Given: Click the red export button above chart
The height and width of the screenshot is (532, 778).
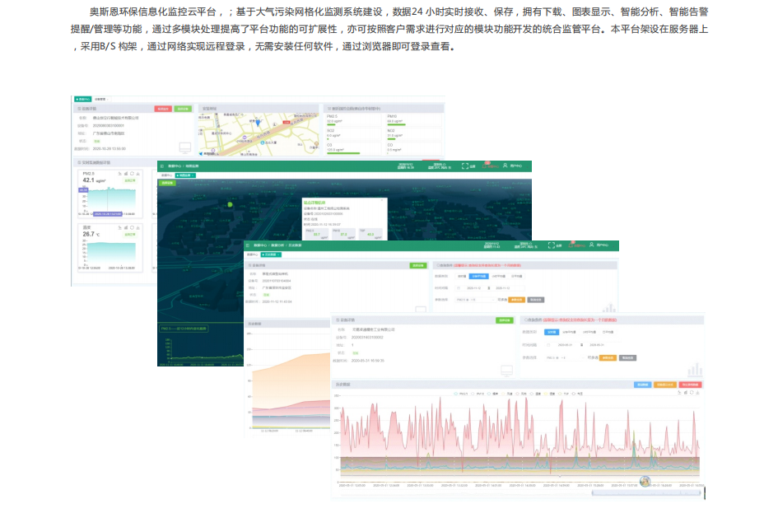Looking at the screenshot, I should tap(689, 385).
